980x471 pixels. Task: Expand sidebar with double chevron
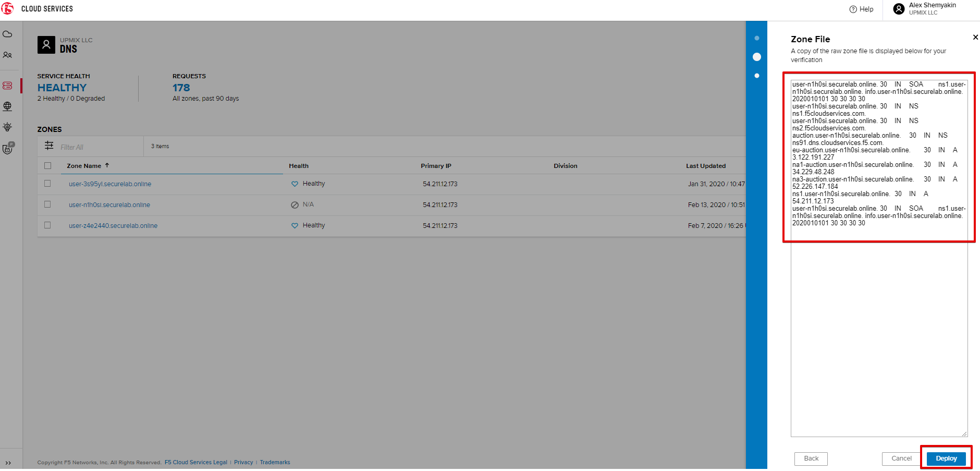8,463
